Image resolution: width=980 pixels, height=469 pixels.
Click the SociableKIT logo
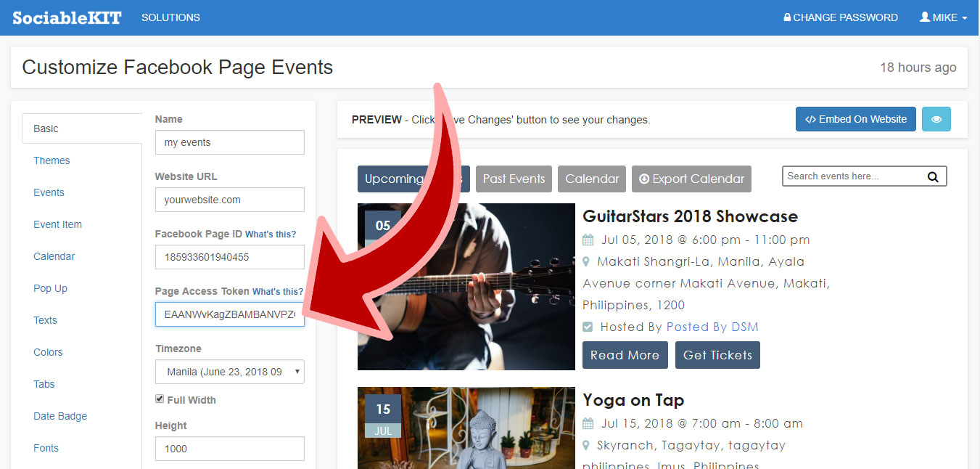pos(67,17)
